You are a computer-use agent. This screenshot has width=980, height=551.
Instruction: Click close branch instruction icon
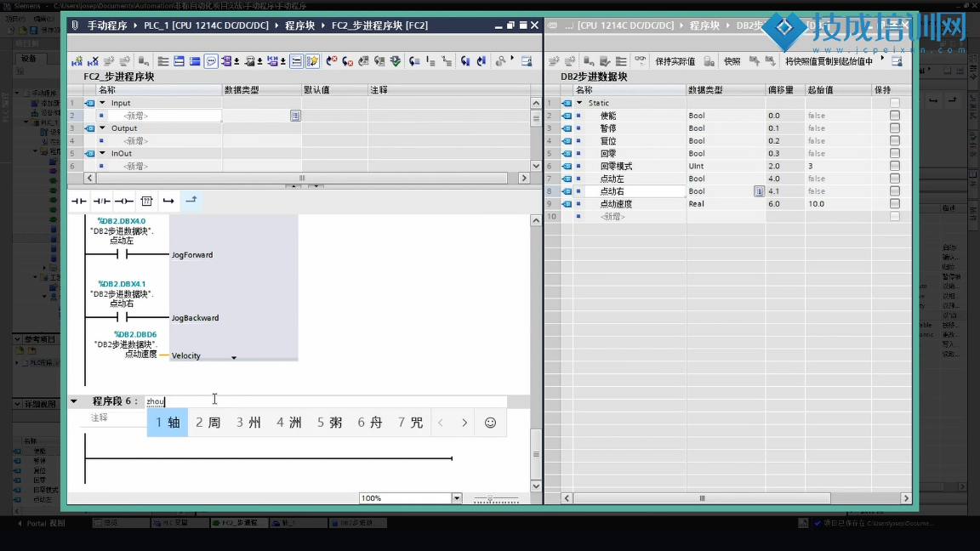pos(191,201)
